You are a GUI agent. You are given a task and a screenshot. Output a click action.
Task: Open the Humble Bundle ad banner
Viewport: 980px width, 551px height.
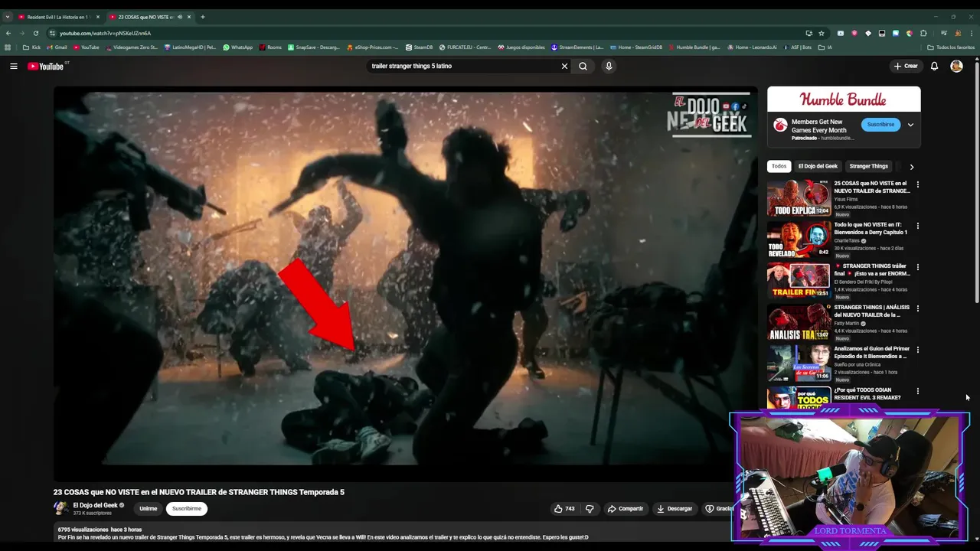[x=844, y=99]
